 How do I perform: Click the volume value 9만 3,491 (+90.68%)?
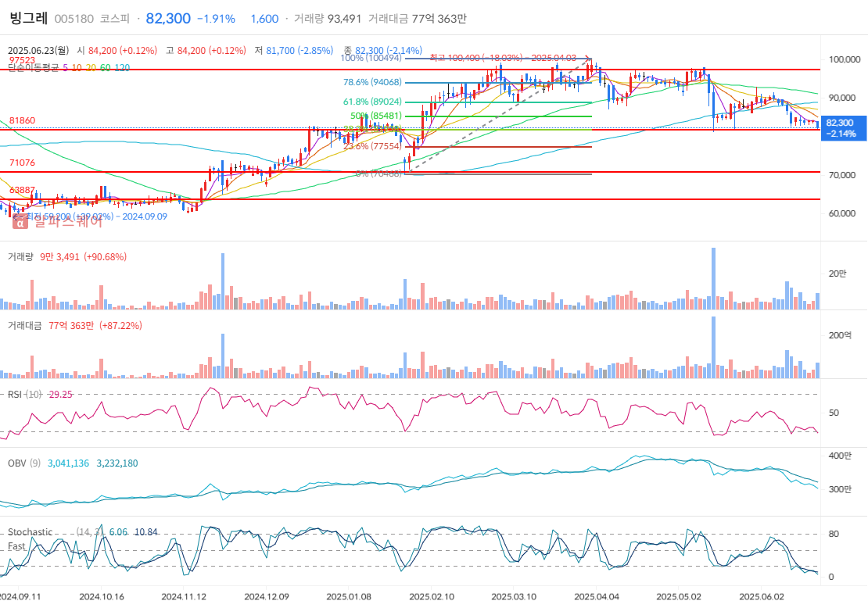pyautogui.click(x=83, y=256)
